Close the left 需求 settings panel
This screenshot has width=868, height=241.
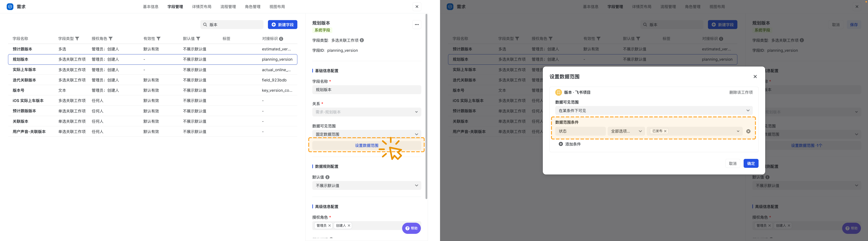click(417, 7)
